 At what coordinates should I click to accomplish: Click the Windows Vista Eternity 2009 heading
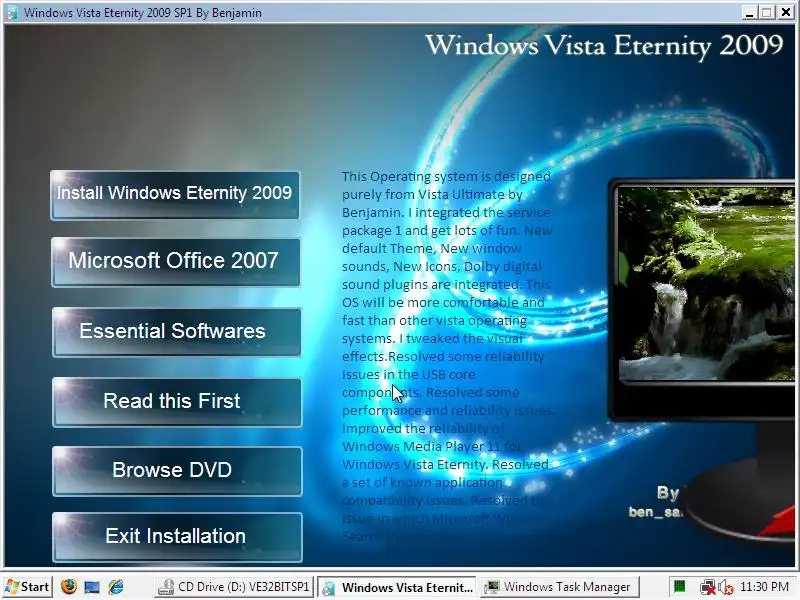604,45
